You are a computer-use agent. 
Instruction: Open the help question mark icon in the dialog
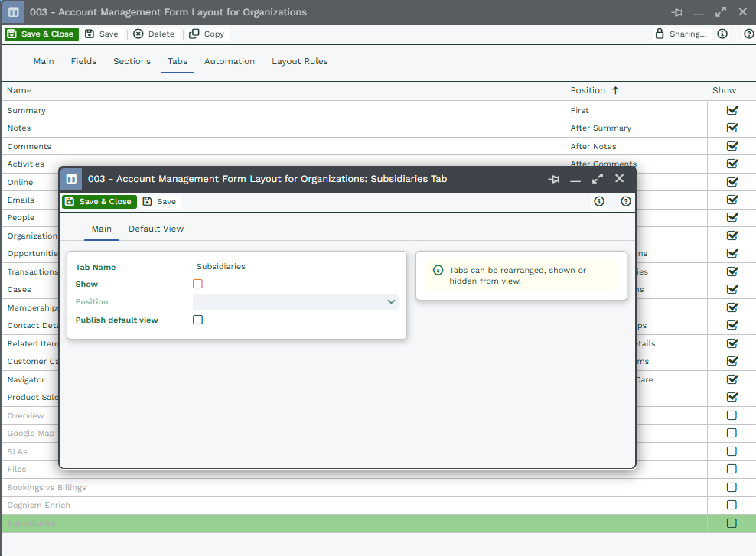point(626,202)
